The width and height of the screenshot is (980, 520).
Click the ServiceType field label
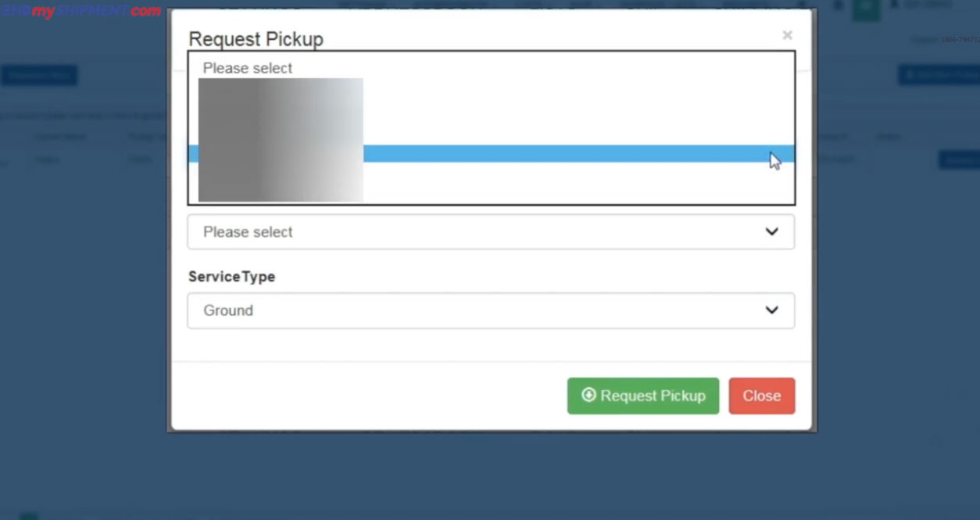pos(231,277)
